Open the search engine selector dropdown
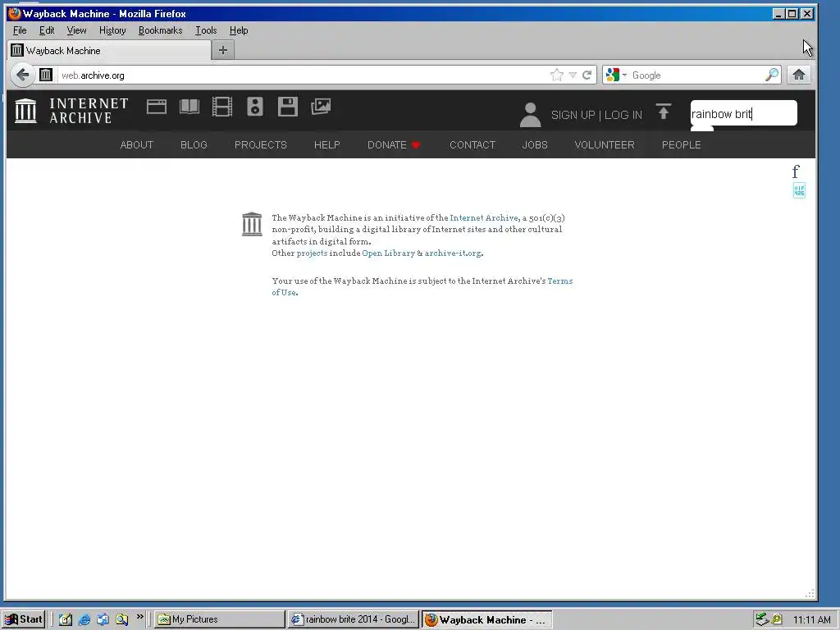 pos(616,75)
